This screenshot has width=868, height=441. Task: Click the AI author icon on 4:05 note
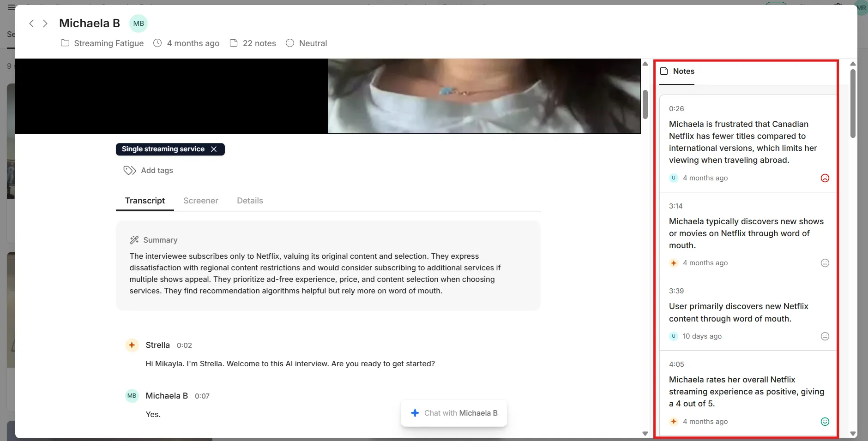point(674,422)
